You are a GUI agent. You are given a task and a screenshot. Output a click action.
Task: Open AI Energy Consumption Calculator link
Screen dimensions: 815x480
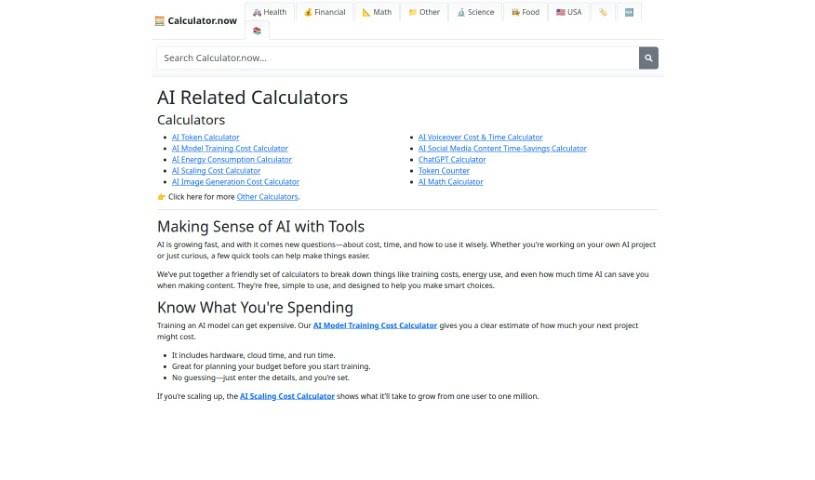coord(231,159)
